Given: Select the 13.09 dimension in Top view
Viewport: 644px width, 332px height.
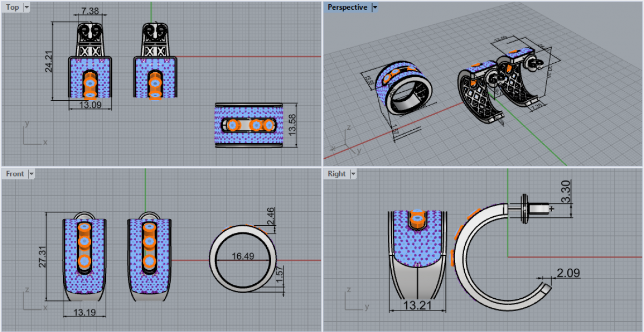Looking at the screenshot, I should 90,105.
